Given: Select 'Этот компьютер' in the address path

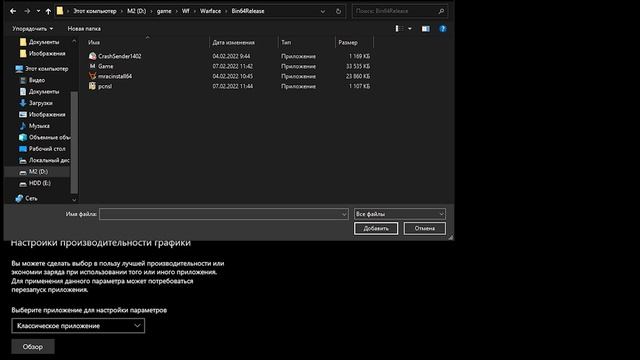Looking at the screenshot, I should (95, 11).
